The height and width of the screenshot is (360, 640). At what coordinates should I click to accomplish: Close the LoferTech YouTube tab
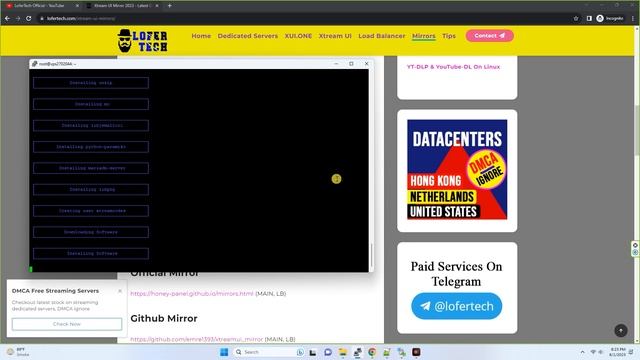coord(77,6)
